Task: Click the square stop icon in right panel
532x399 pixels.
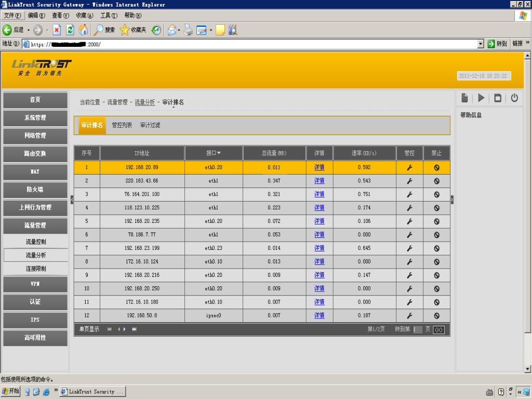Action: point(497,98)
